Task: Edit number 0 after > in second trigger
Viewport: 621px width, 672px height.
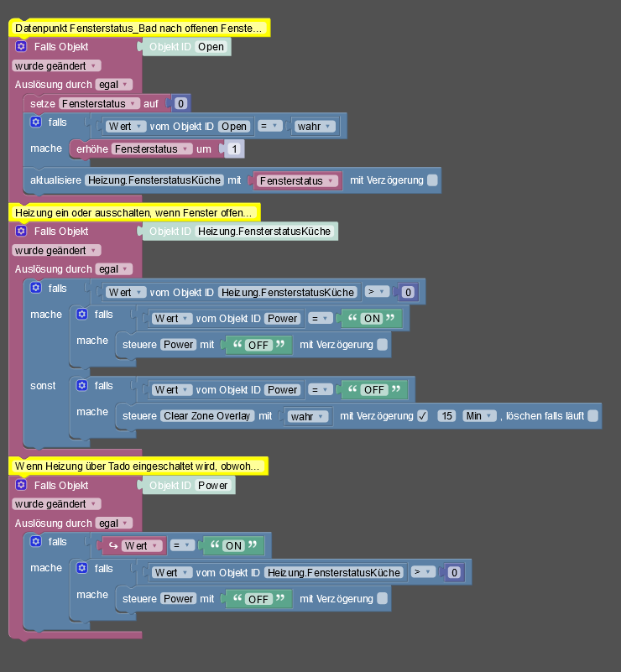Action: (x=408, y=292)
